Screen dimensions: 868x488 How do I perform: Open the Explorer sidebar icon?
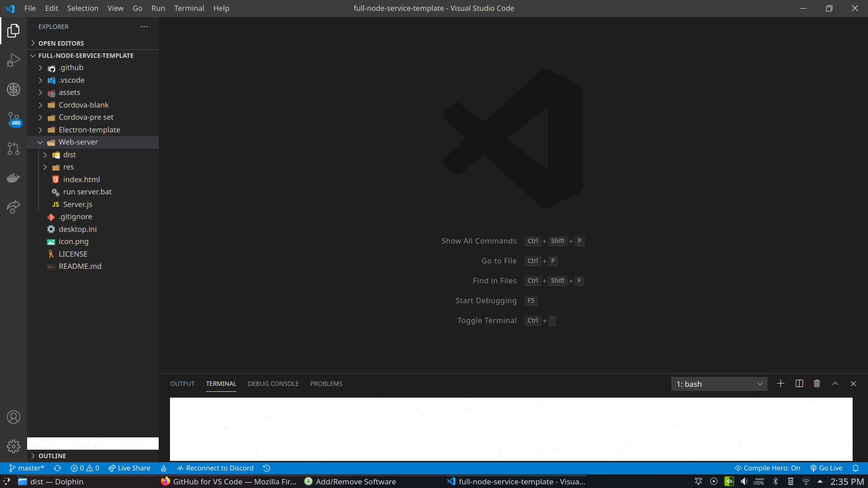(14, 30)
